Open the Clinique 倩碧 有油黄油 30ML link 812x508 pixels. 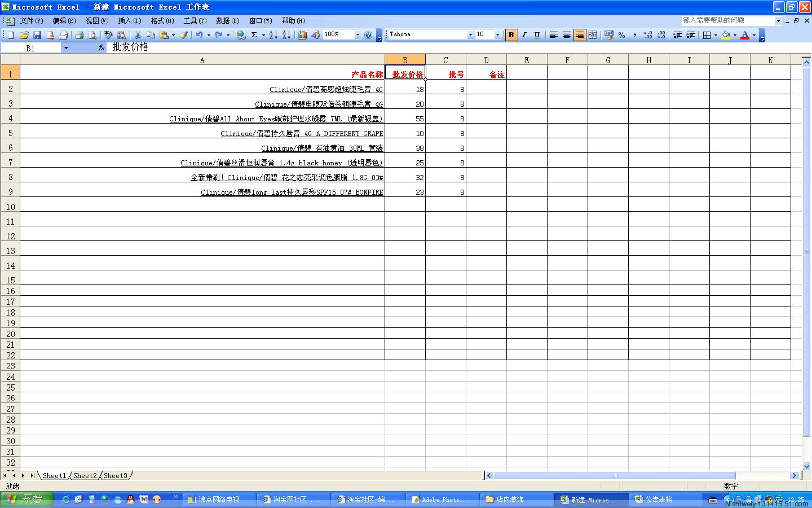coord(322,148)
